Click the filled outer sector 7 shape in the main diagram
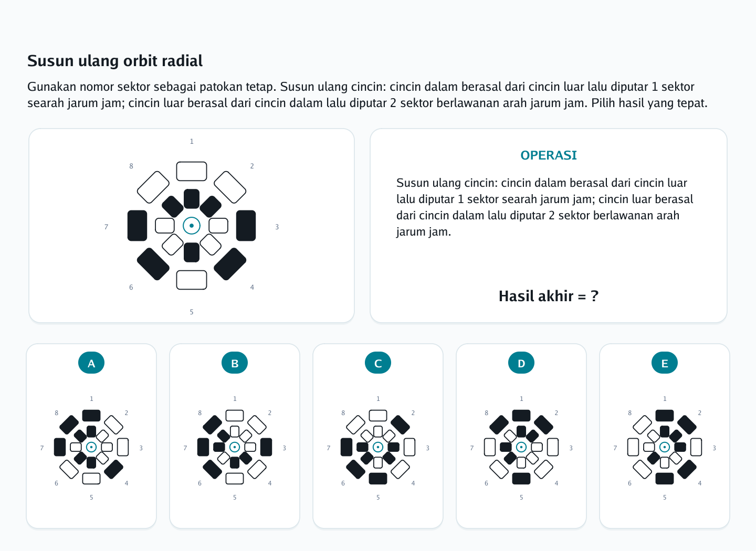Screen dimensions: 756x551 pyautogui.click(x=138, y=226)
